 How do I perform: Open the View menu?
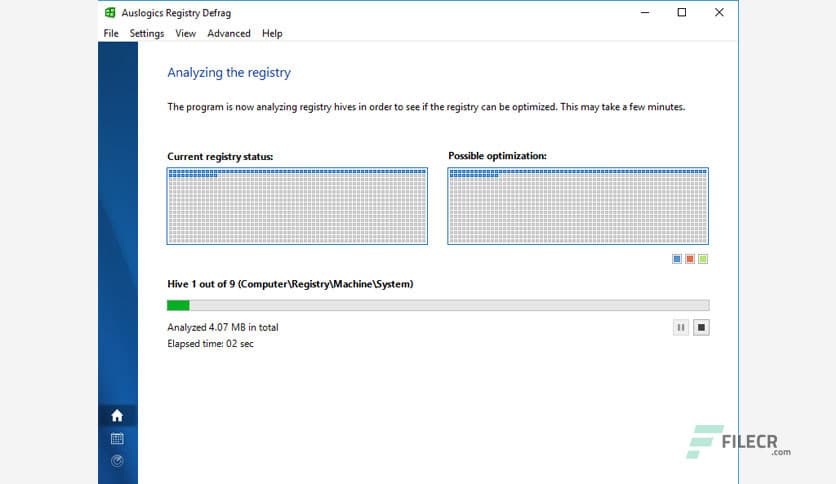click(186, 34)
